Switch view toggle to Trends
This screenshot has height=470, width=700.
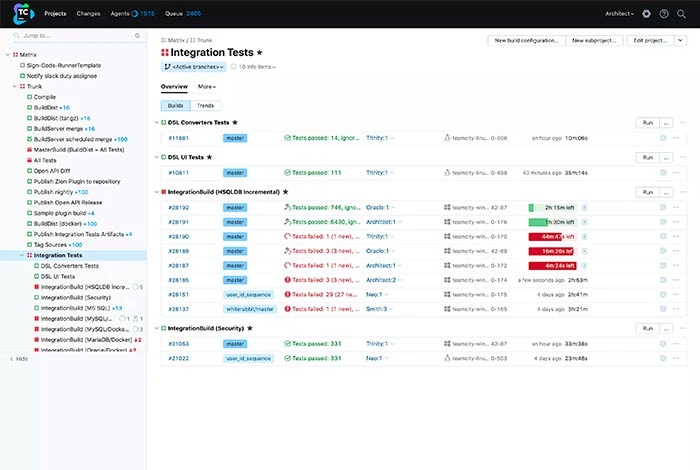point(205,104)
